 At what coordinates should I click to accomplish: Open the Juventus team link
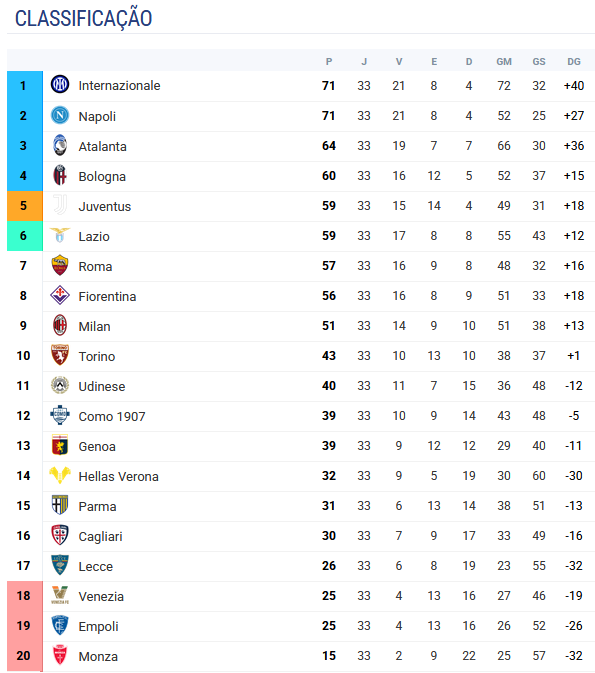pos(105,206)
